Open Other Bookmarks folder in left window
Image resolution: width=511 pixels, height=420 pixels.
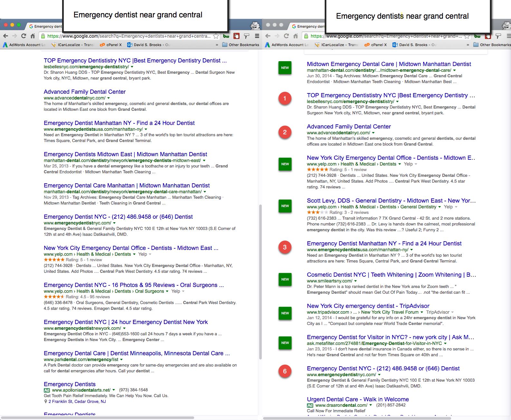241,45
